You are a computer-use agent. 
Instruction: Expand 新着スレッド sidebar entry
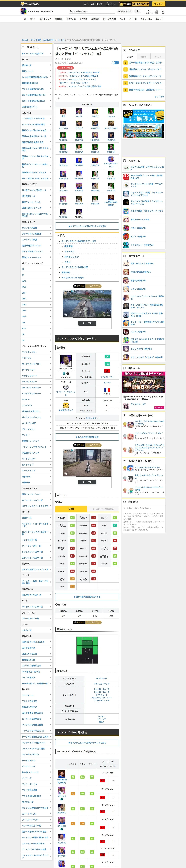(37, 71)
